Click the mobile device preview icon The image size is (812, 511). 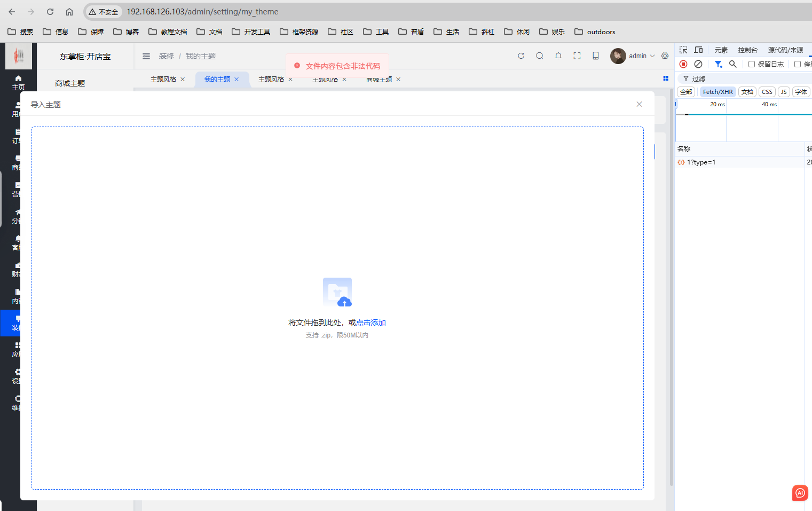click(x=596, y=56)
